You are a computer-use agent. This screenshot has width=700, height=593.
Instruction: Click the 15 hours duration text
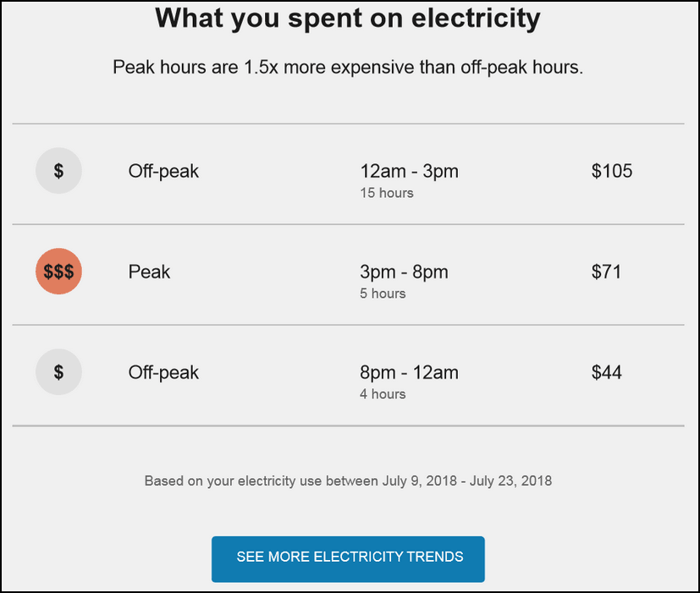[x=387, y=193]
